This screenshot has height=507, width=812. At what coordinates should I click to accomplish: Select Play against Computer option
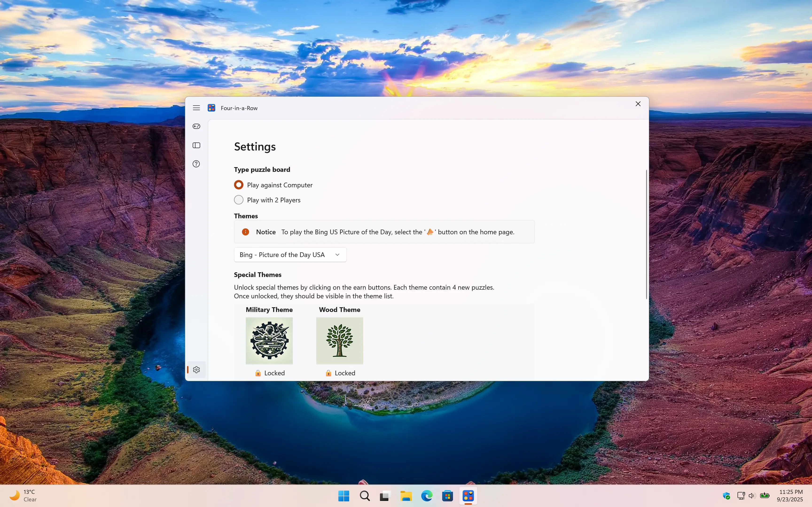pyautogui.click(x=238, y=185)
